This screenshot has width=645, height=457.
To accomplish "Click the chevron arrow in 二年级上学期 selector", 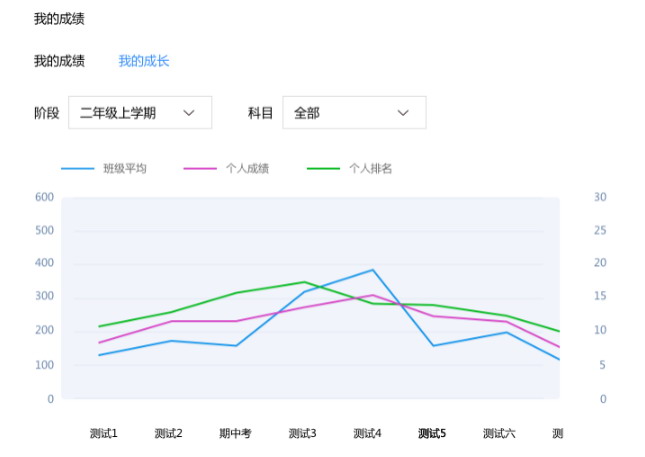I will coord(189,113).
